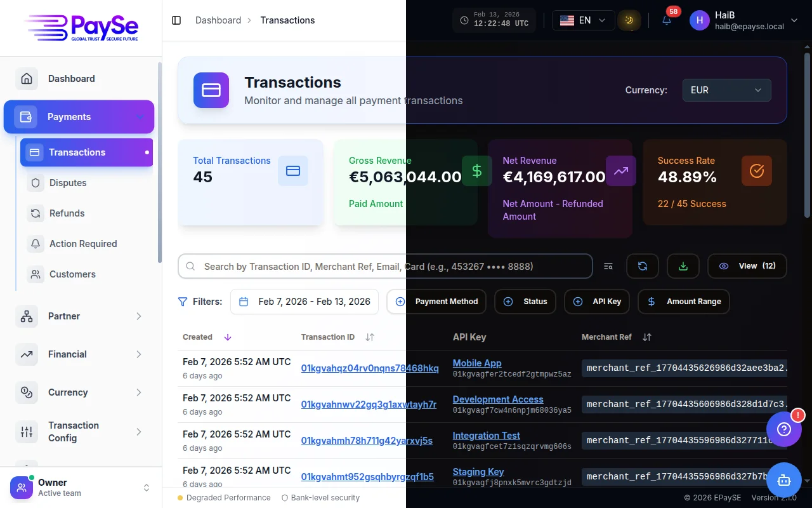Select Transactions in the sidebar
This screenshot has width=812, height=508.
pyautogui.click(x=87, y=152)
